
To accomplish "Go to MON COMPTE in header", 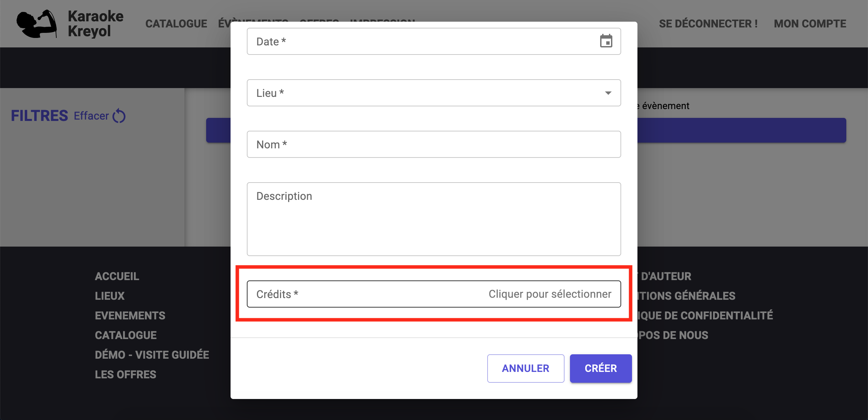I will [x=810, y=24].
